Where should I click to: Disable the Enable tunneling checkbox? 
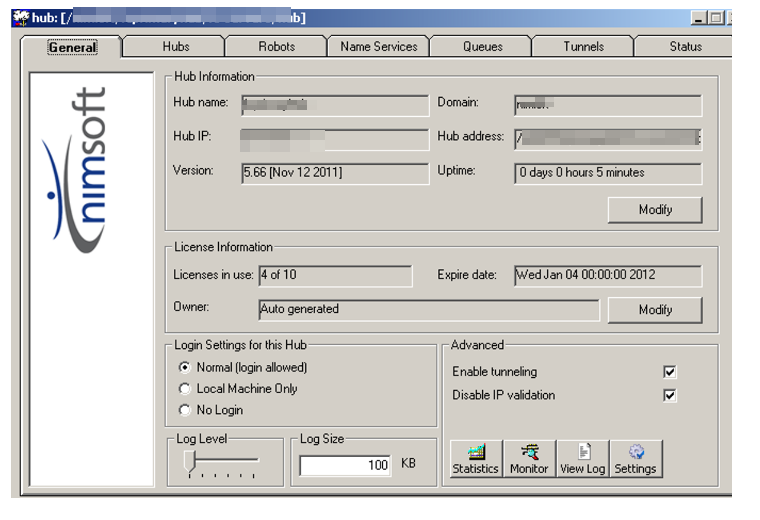tap(669, 372)
